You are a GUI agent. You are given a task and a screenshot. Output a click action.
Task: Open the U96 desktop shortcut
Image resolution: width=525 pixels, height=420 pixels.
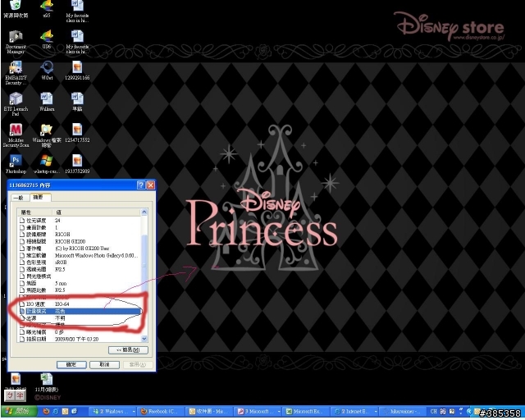click(x=47, y=39)
